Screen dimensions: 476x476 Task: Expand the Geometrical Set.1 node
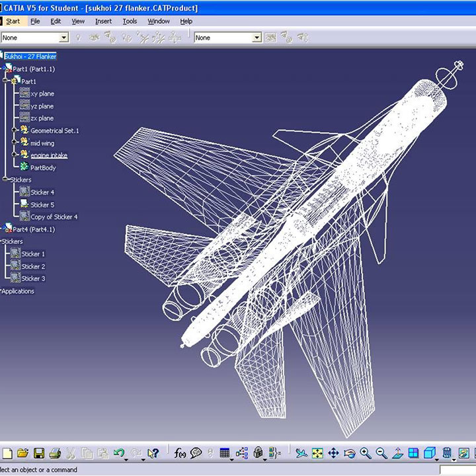coord(14,130)
